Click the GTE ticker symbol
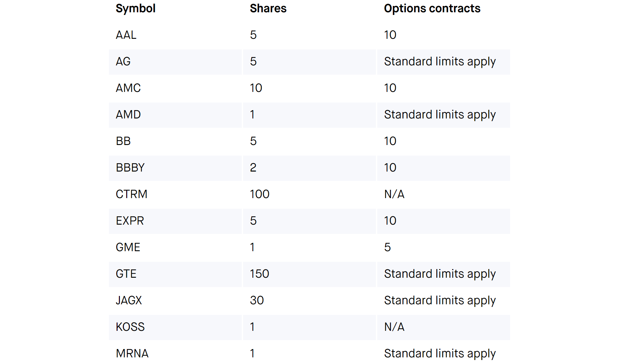Screen dimensions: 628x364 click(x=126, y=274)
